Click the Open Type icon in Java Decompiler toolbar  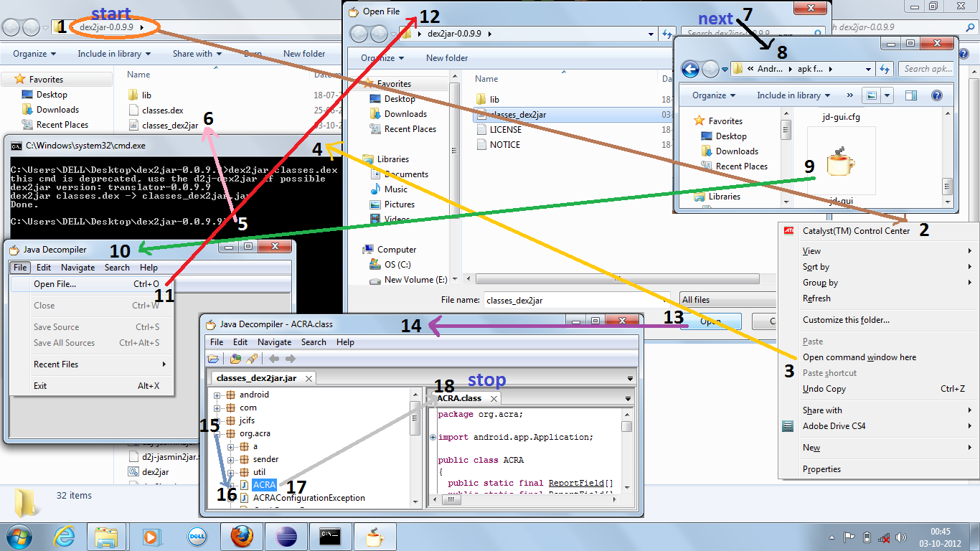point(236,359)
